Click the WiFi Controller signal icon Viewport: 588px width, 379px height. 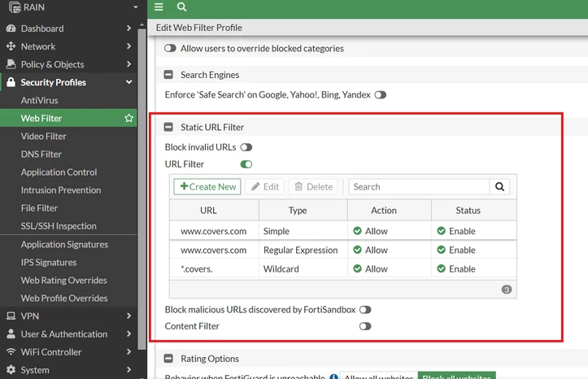point(11,351)
